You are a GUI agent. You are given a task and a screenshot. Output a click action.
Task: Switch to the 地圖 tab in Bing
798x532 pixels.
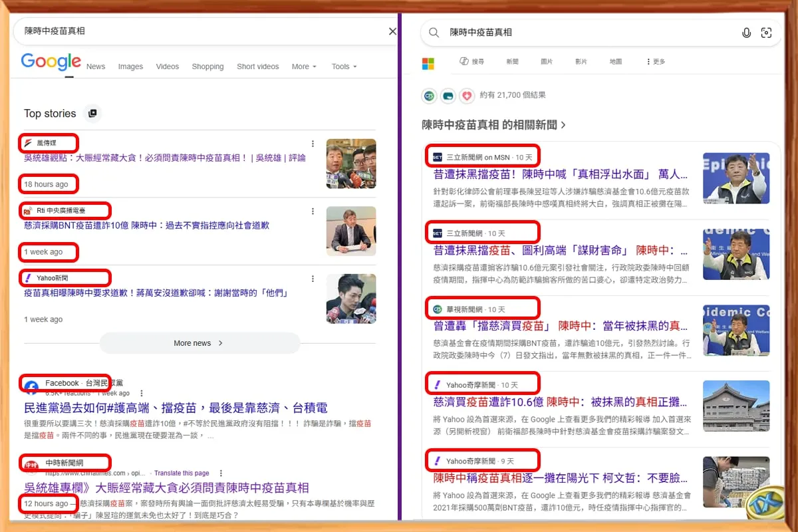pyautogui.click(x=616, y=62)
